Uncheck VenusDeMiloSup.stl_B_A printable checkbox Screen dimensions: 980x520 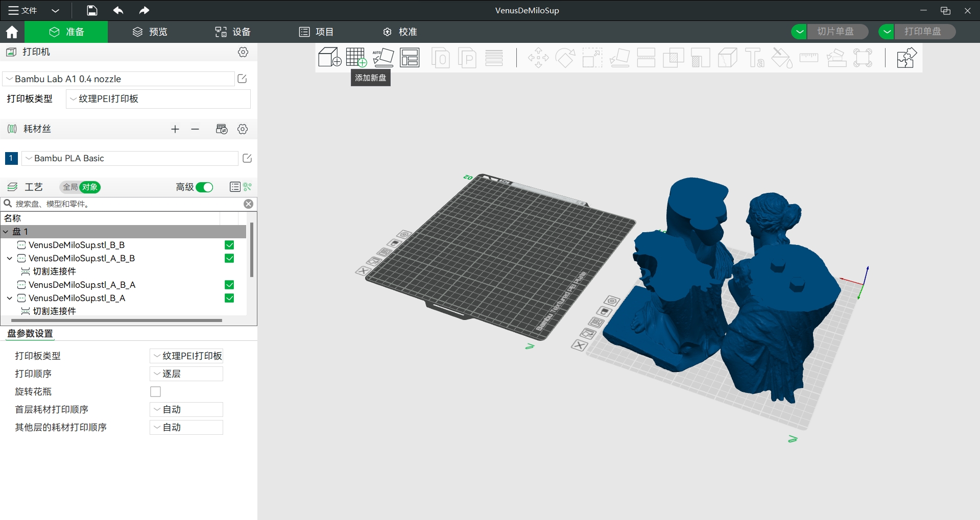pyautogui.click(x=229, y=298)
